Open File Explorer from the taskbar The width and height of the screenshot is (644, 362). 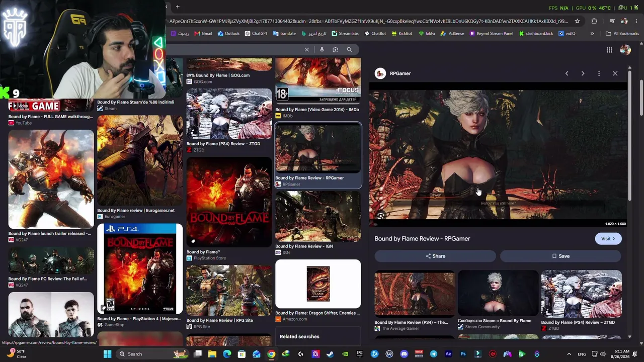[212, 354]
